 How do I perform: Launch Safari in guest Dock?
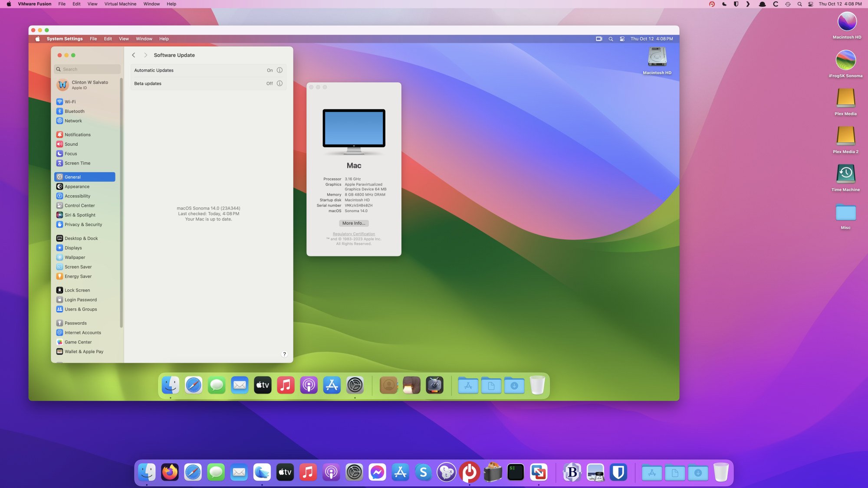click(x=194, y=385)
